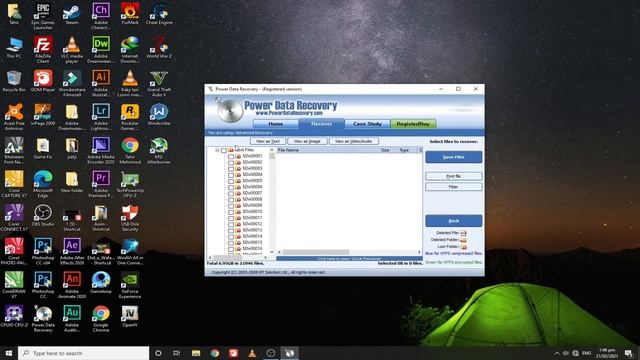Select the SDir00007 folder in tree
Screen dimensions: 640x360
[252, 193]
